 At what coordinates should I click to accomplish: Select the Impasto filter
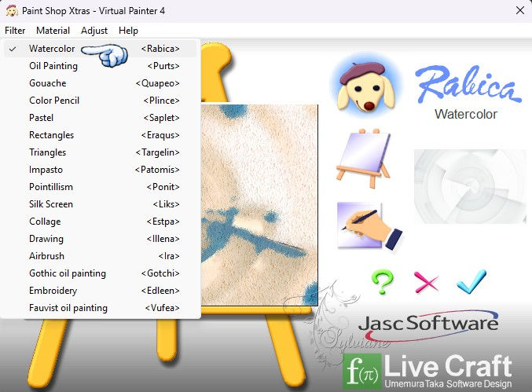[x=101, y=170]
